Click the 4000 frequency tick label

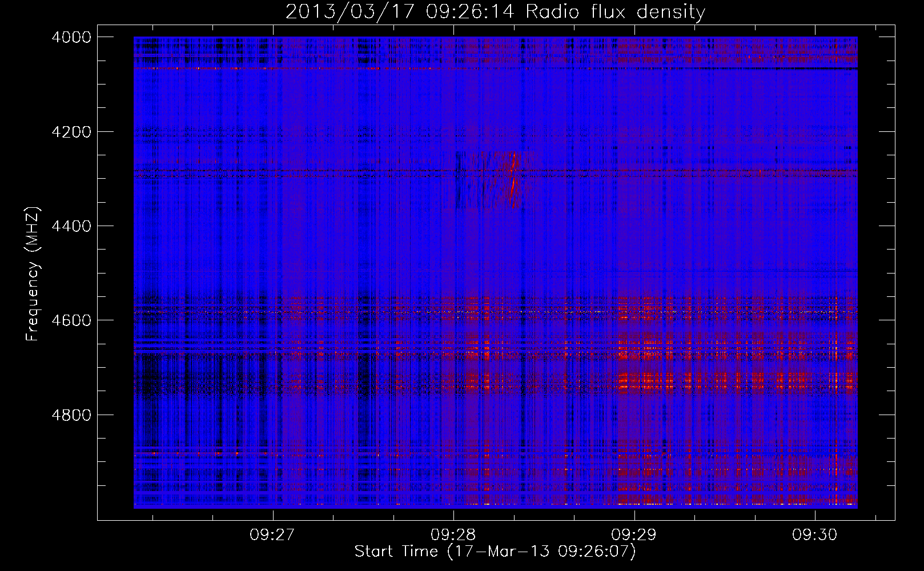pyautogui.click(x=71, y=37)
